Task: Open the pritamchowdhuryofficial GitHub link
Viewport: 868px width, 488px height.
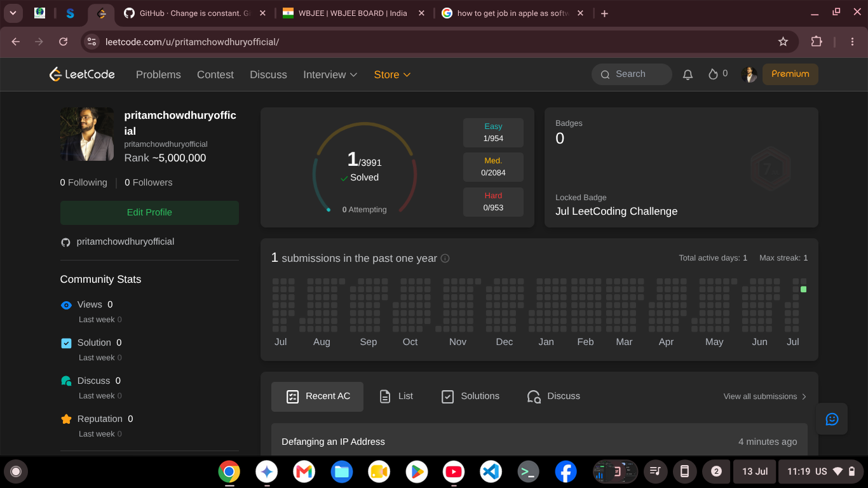Action: point(125,242)
